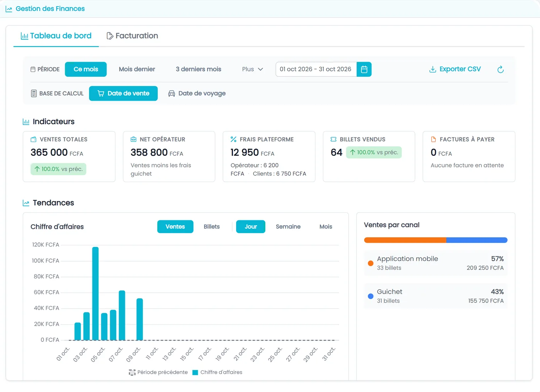This screenshot has width=540, height=392.
Task: Click the Aucune facture en attente text
Action: (467, 166)
